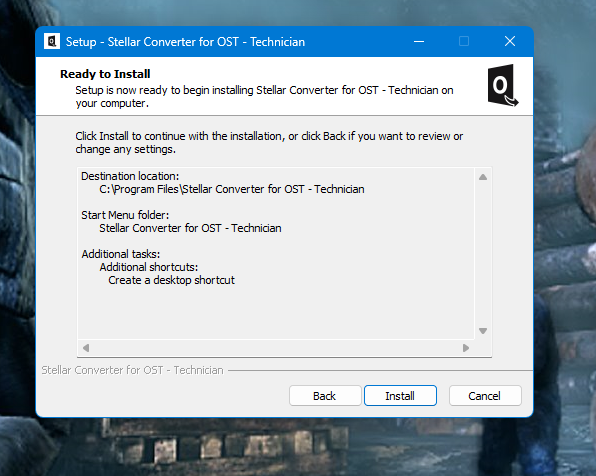Viewport: 596px width, 476px height.
Task: Click the title bar text of setup window
Action: [x=185, y=42]
